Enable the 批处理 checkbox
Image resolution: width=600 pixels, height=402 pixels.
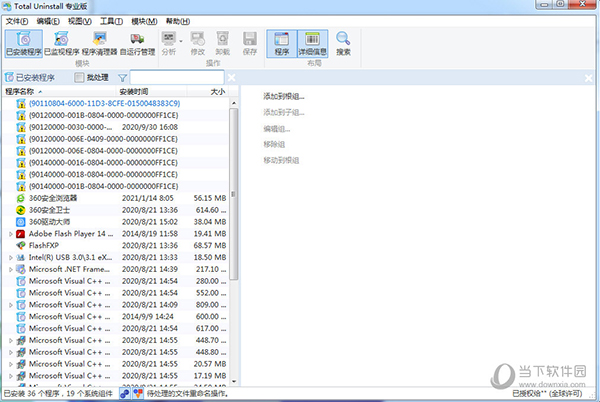(x=79, y=78)
